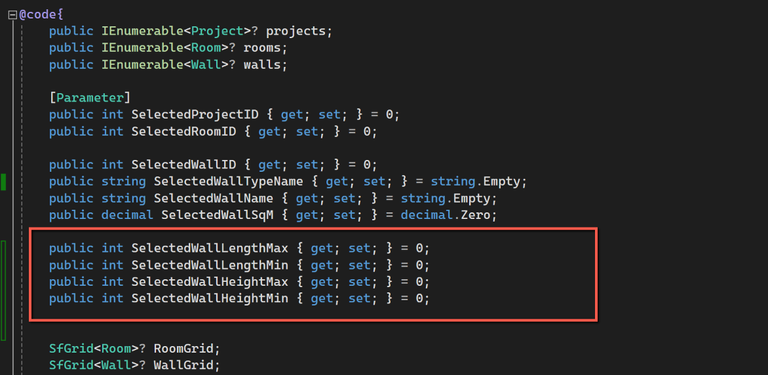Click the rooms field name

262,48
